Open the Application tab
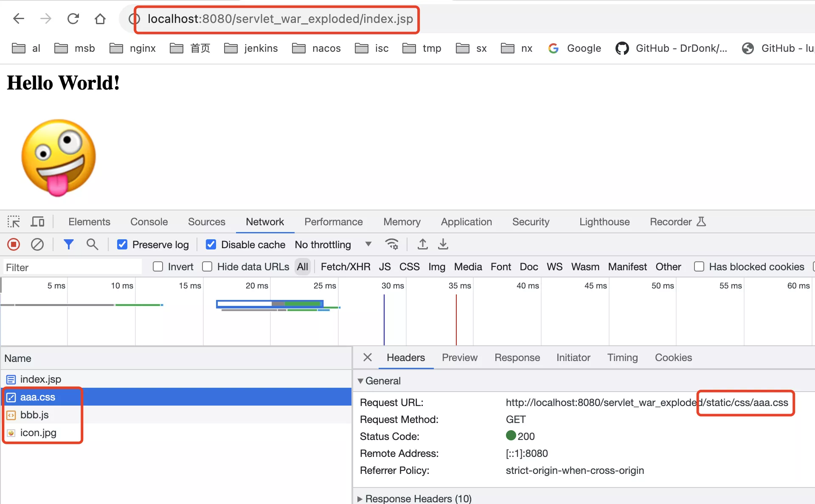 (467, 222)
